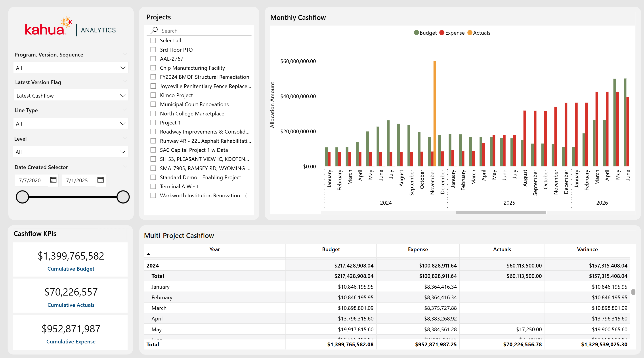Tick the Chip Manufacturing Facility checkbox

pos(153,68)
